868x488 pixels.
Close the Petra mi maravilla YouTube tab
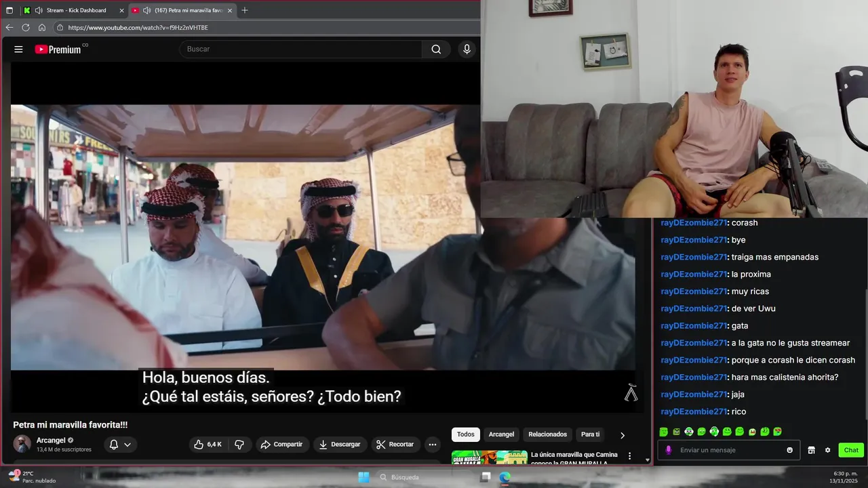click(x=230, y=10)
